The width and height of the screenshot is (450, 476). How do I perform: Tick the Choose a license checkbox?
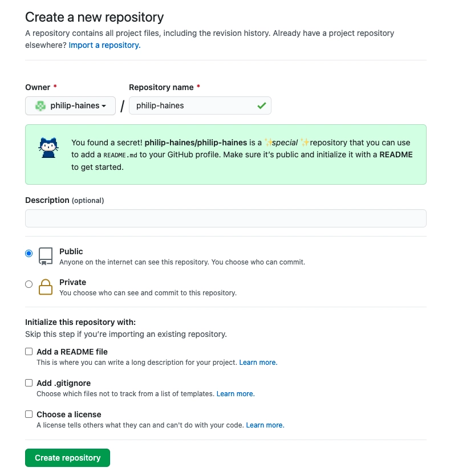pos(29,414)
